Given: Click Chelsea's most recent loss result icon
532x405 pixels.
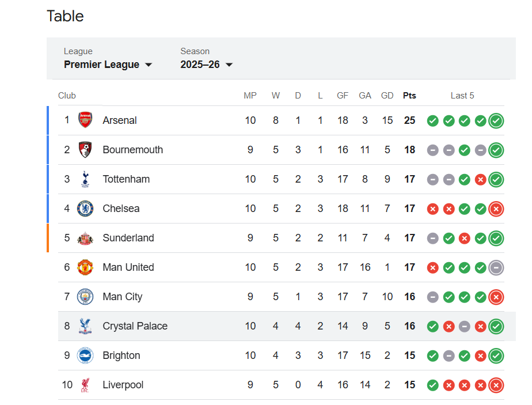Looking at the screenshot, I should 496,209.
